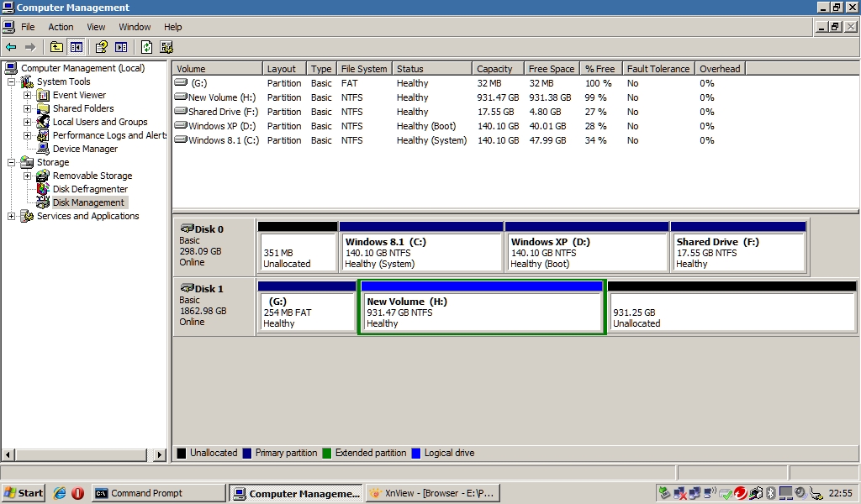Expand the Local Users and Groups node
The width and height of the screenshot is (861, 504).
point(27,122)
